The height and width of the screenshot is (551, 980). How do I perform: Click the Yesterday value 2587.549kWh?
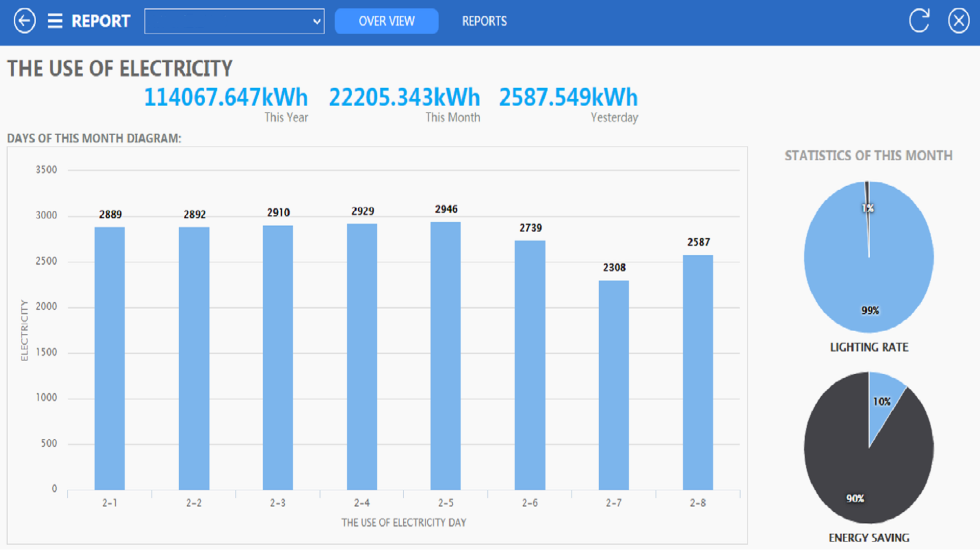click(568, 97)
